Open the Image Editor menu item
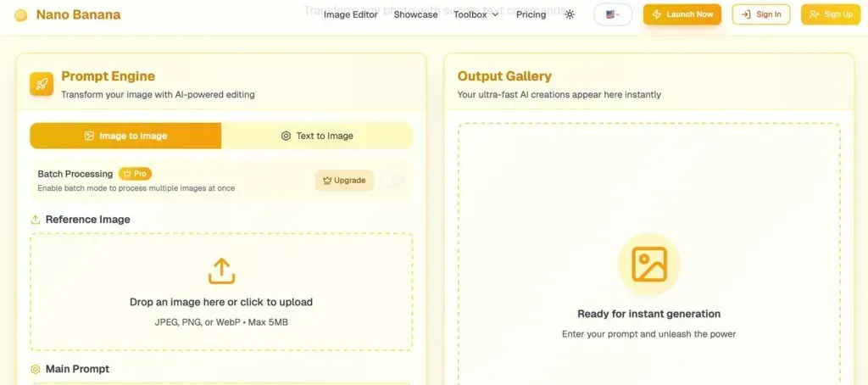 pyautogui.click(x=350, y=15)
